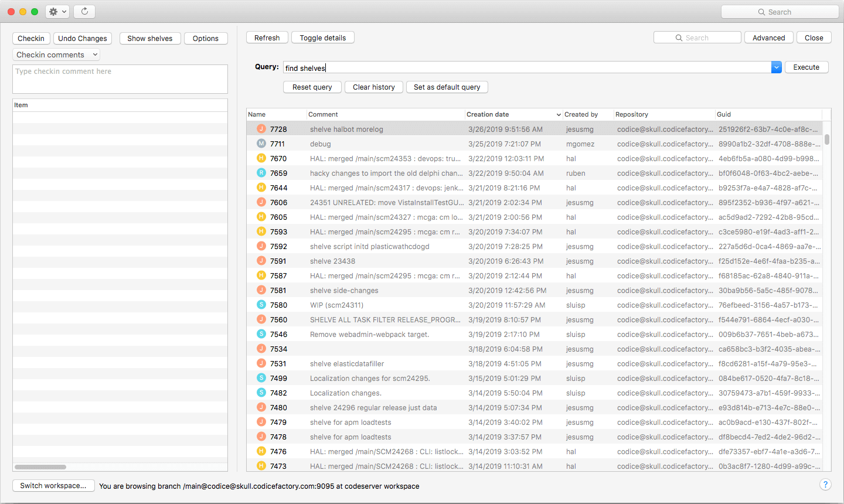Click the Comment column header
The width and height of the screenshot is (844, 504).
(386, 114)
